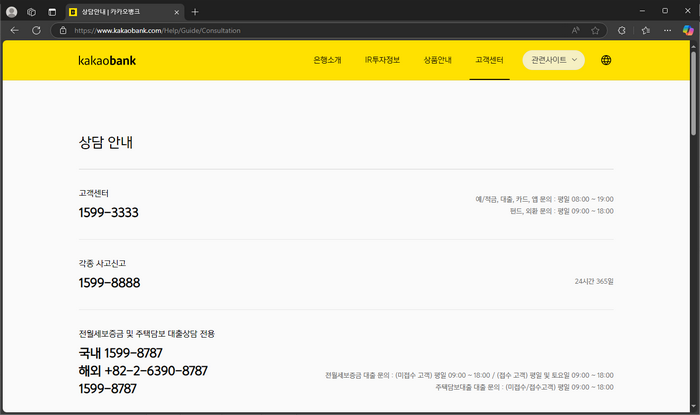Screen dimensions: 700x415
Task: Click the customer center number 1599-3333
Action: pos(108,213)
